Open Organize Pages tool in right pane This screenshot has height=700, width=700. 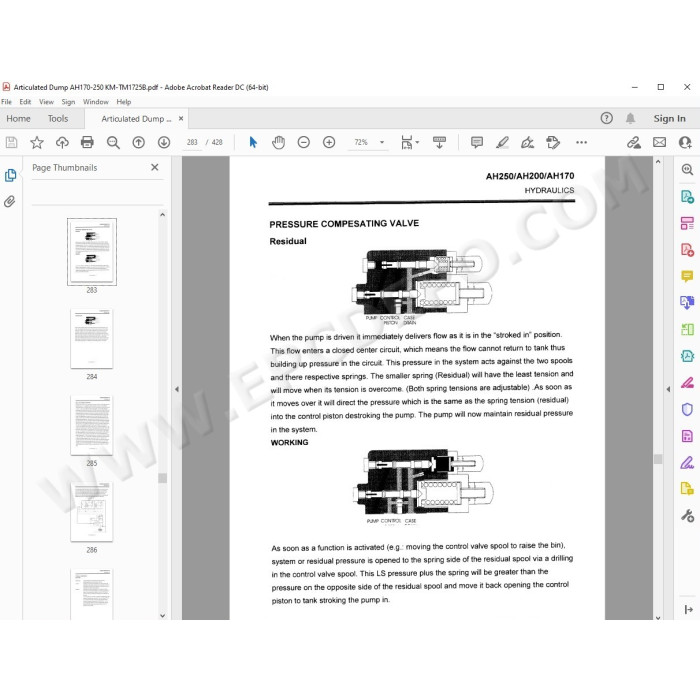(687, 223)
